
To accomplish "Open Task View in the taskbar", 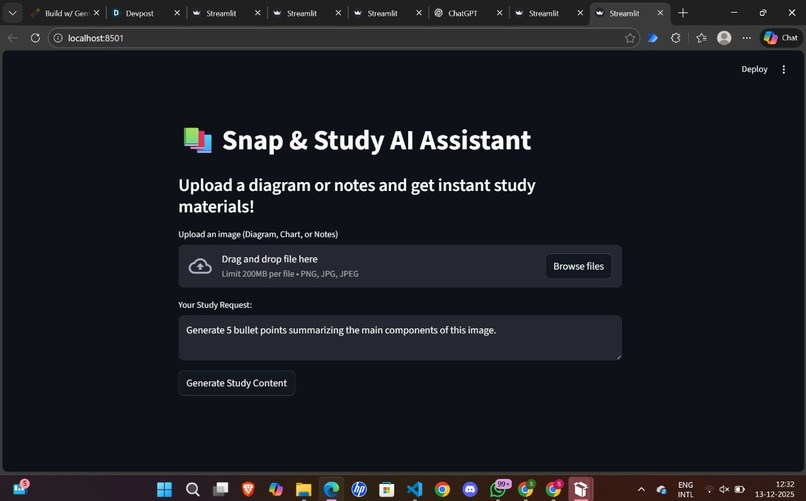I will (221, 489).
